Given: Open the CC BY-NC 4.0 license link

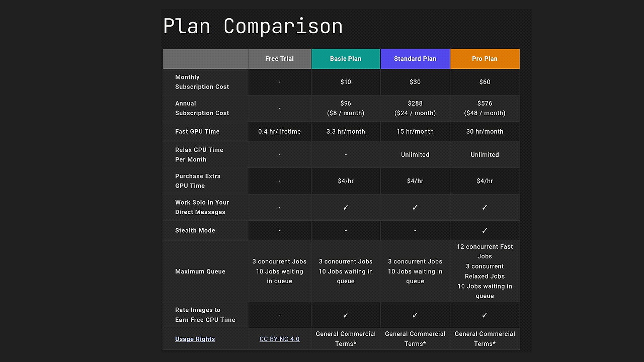Looking at the screenshot, I should [279, 339].
